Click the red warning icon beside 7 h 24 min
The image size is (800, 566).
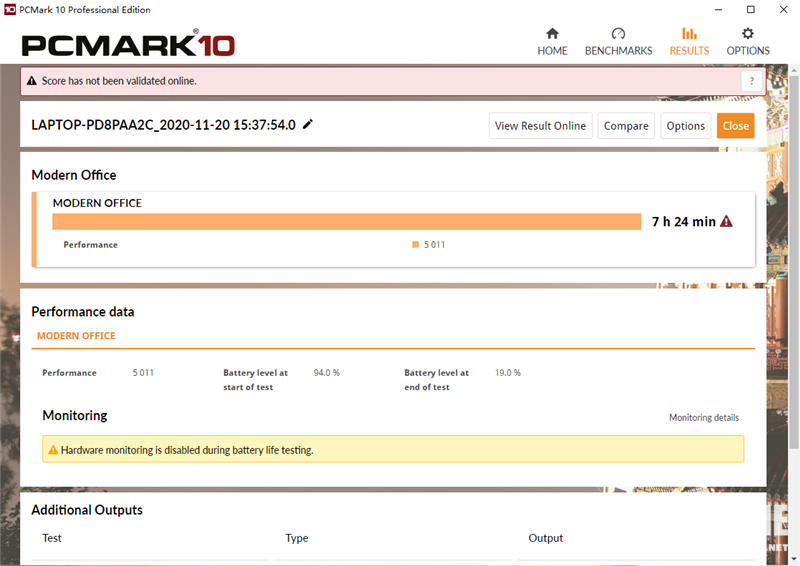pyautogui.click(x=726, y=222)
